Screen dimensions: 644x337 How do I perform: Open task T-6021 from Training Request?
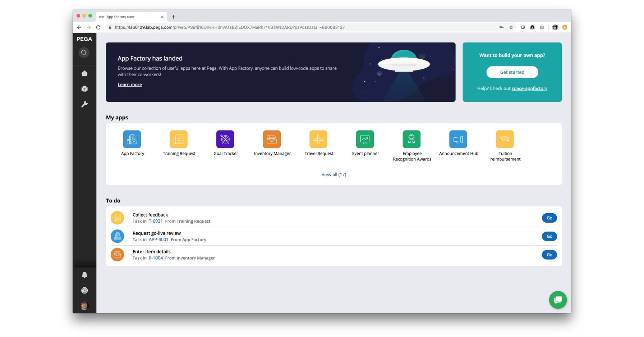(156, 221)
